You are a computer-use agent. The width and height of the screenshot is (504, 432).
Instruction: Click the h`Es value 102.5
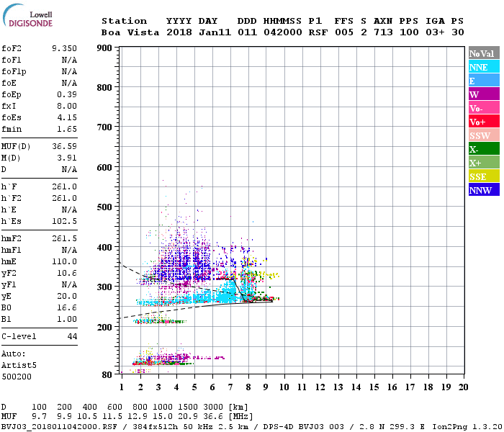pyautogui.click(x=64, y=222)
